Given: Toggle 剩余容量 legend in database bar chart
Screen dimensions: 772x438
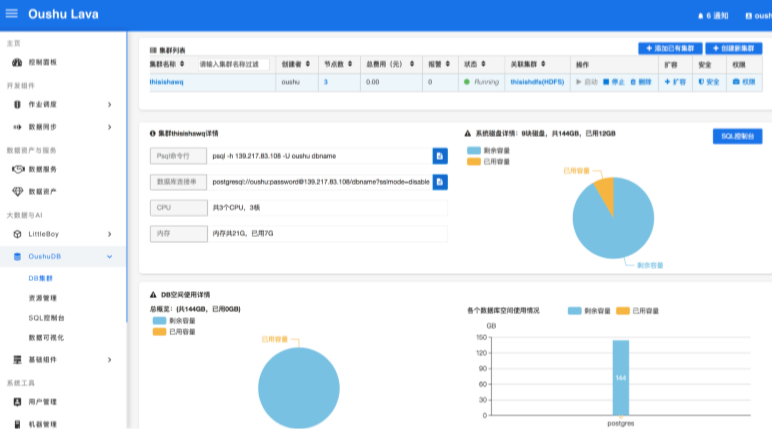Looking at the screenshot, I should click(x=588, y=310).
